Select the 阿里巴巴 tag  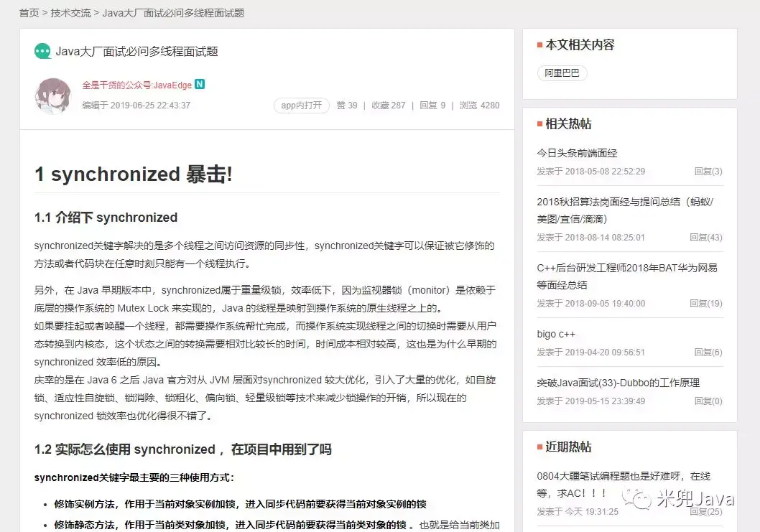point(562,73)
